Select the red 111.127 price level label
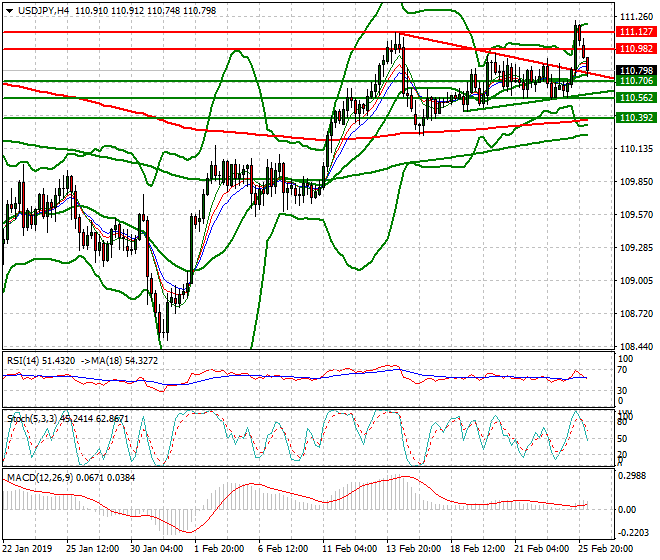The image size is (660, 560). point(636,32)
